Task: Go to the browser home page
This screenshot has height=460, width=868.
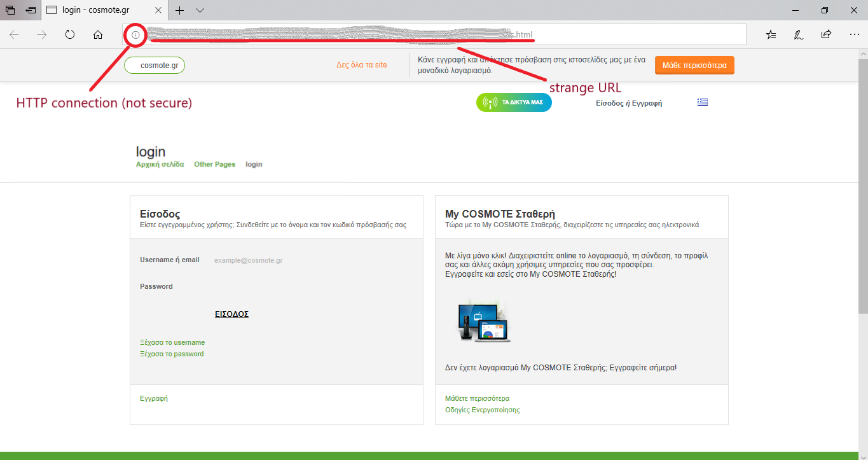Action: tap(98, 34)
